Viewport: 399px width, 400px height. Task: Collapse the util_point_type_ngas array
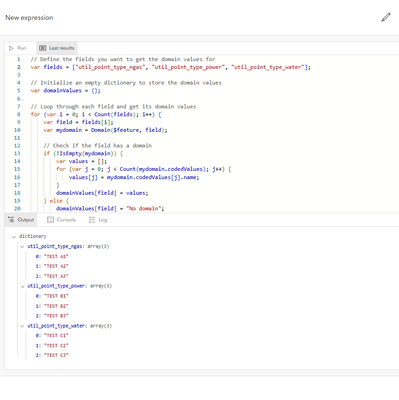point(22,247)
